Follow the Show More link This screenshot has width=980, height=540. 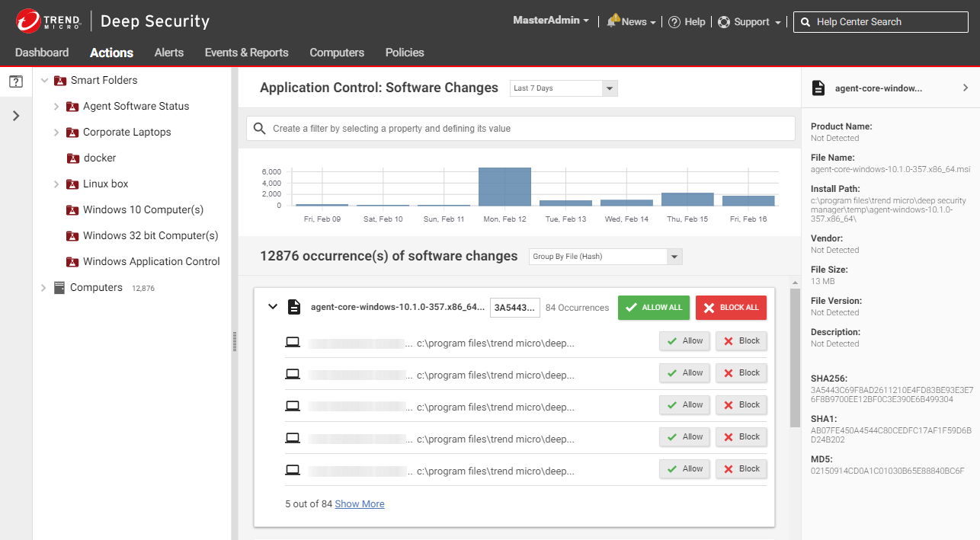tap(360, 503)
